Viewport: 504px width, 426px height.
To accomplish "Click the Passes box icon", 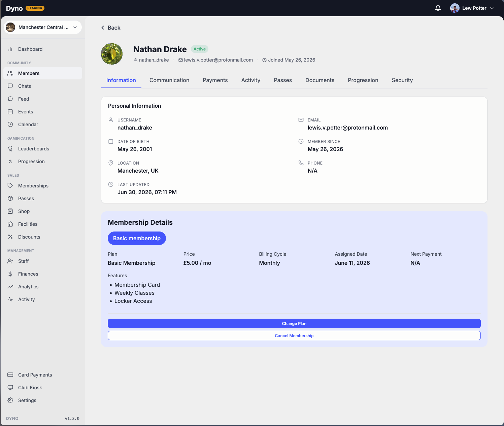I will 10,199.
